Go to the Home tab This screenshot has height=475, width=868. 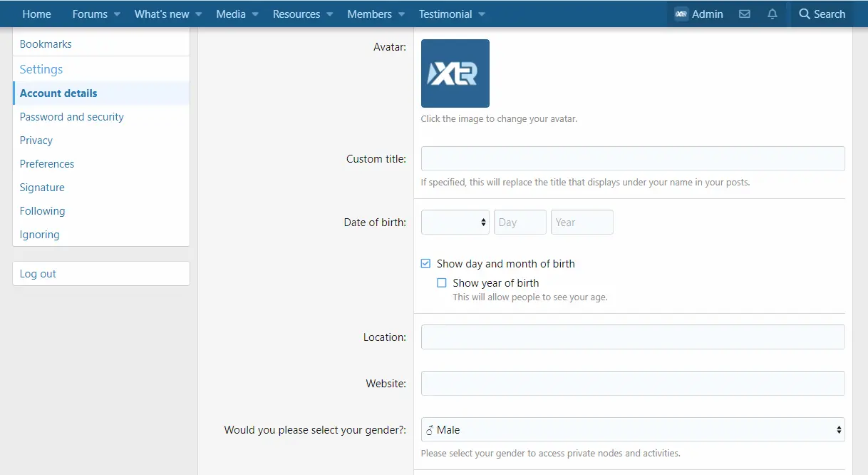pos(37,14)
